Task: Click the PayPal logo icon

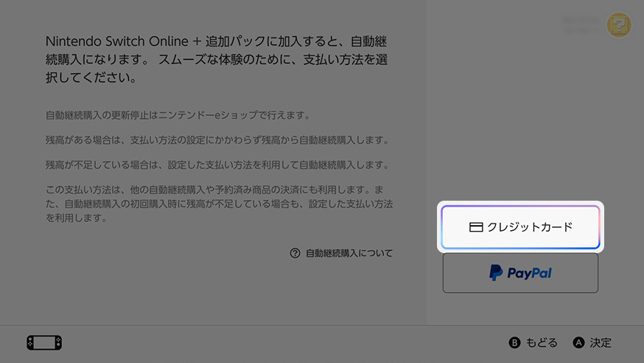Action: [496, 272]
